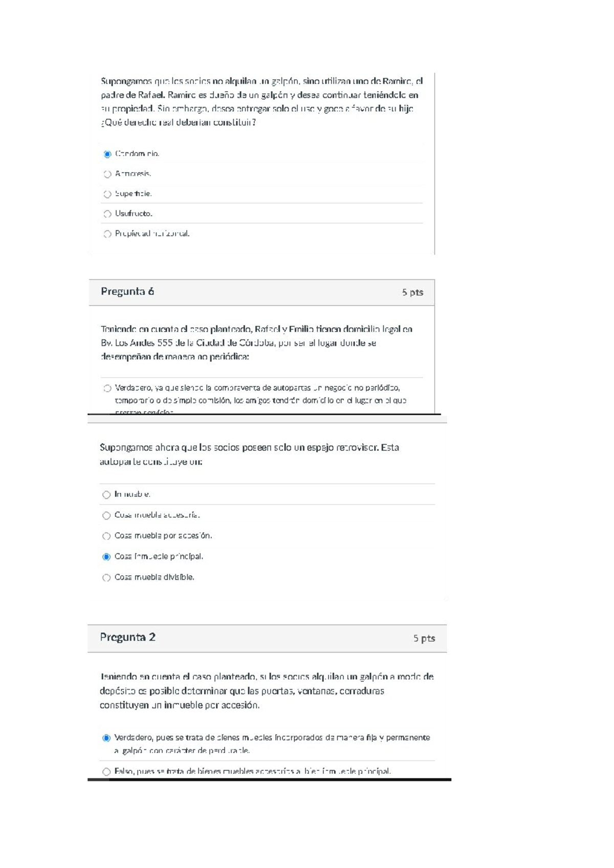Select the Condominio radio button

point(107,154)
